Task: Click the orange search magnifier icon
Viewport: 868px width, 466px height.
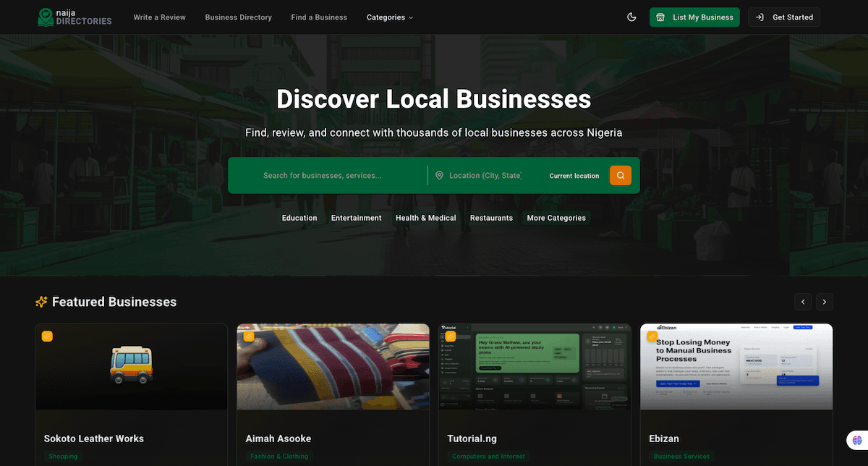Action: [620, 175]
